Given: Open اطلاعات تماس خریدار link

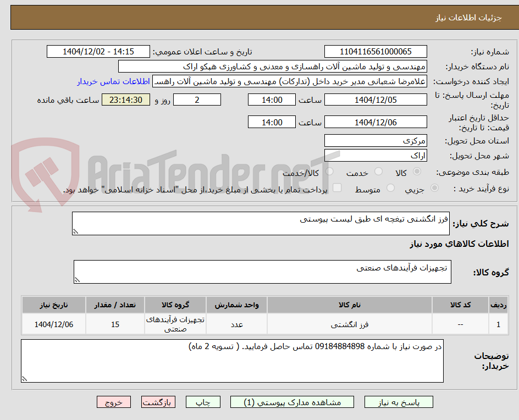Looking at the screenshot, I should point(113,81).
